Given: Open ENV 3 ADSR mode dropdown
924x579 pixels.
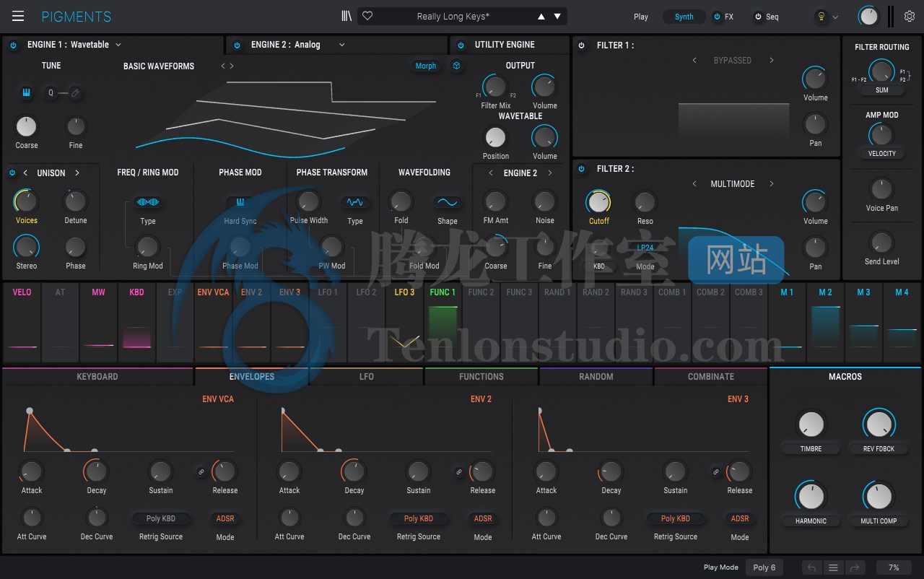Looking at the screenshot, I should 740,518.
